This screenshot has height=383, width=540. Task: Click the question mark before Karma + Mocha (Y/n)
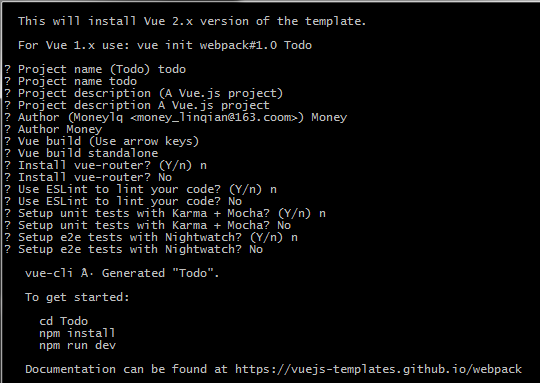pyautogui.click(x=8, y=213)
